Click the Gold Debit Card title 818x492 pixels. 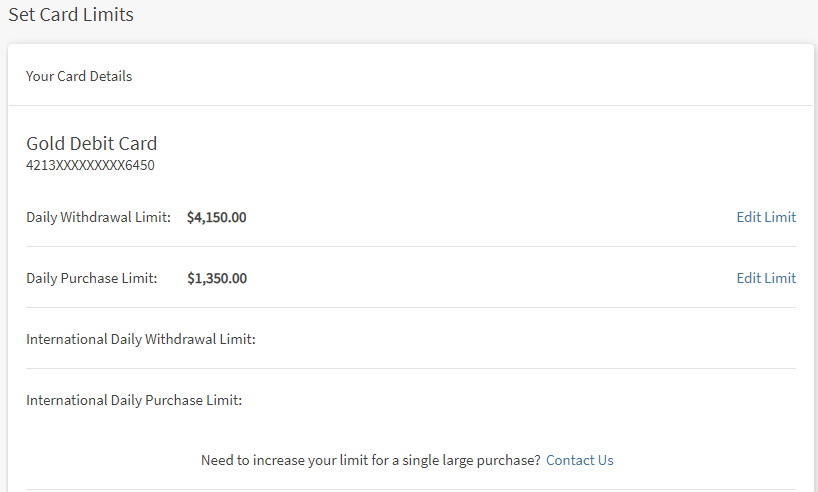[91, 144]
